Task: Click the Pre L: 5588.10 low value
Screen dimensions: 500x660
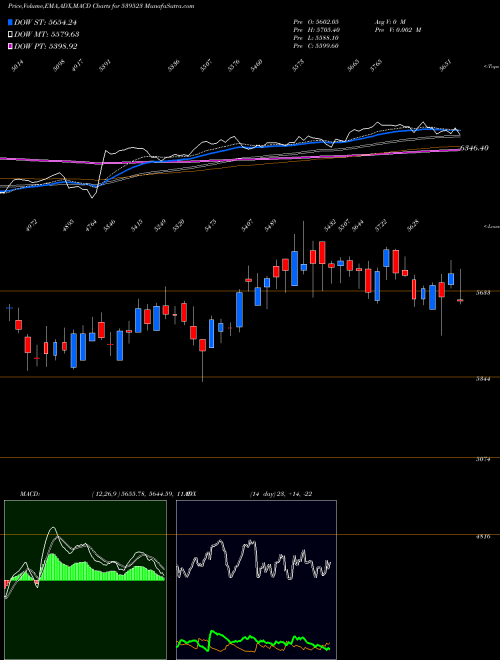Action: 316,38
